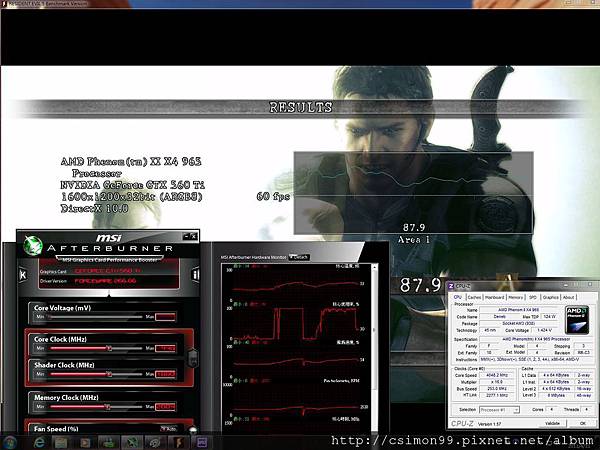Expand the small arrow below the Afterburner info panel
The width and height of the screenshot is (600, 450).
coord(109,294)
